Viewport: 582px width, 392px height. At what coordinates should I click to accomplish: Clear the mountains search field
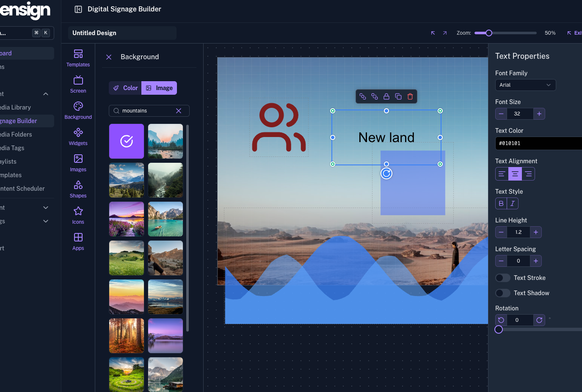coord(178,111)
